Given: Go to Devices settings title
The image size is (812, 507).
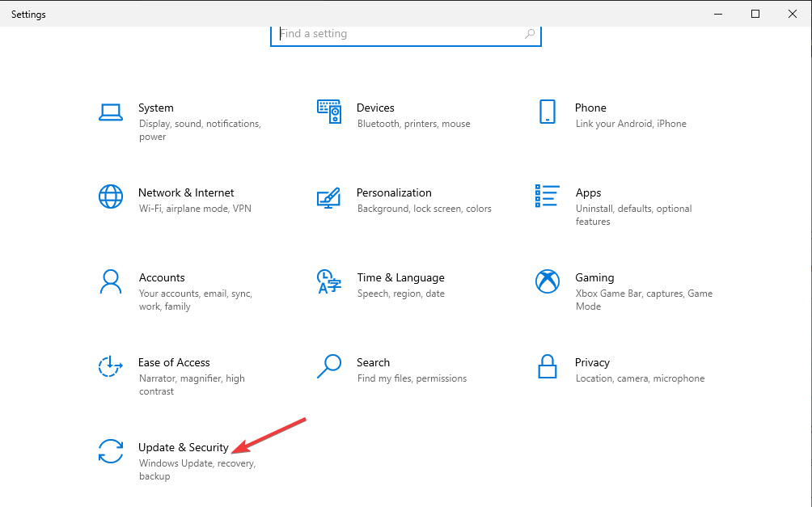Looking at the screenshot, I should pos(375,108).
